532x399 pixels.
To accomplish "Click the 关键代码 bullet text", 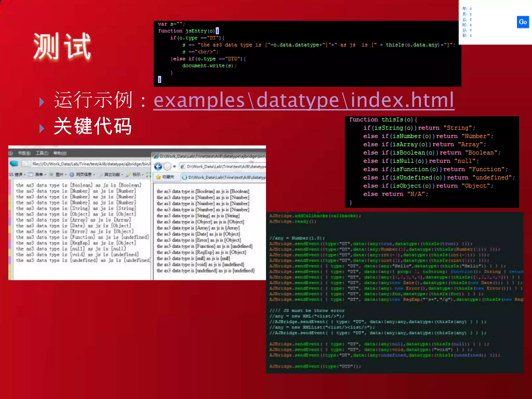I will pos(93,126).
